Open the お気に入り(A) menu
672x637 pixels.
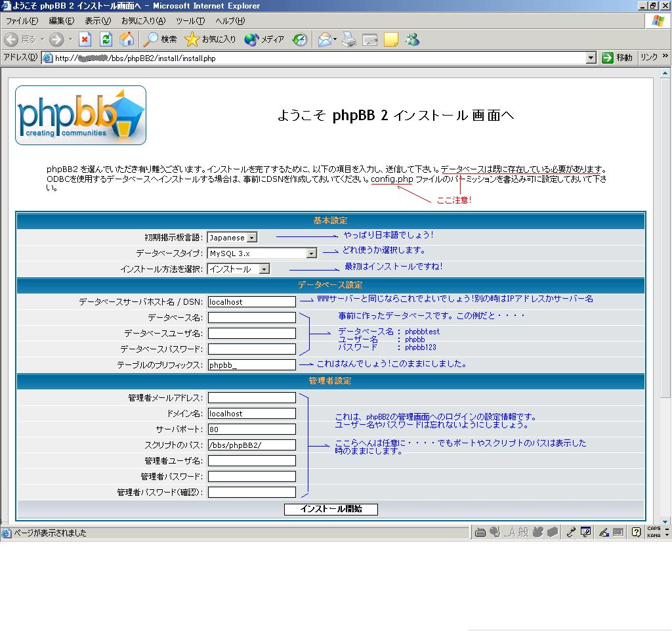[x=143, y=20]
